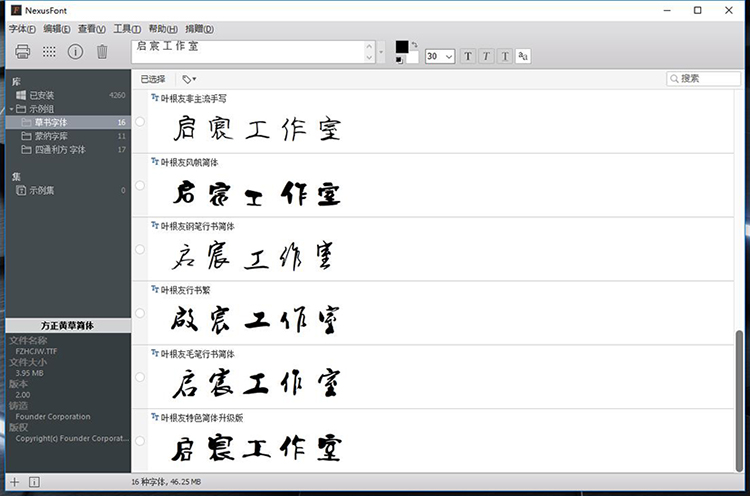750x496 pixels.
Task: Open font size 30 dropdown
Action: coord(449,56)
